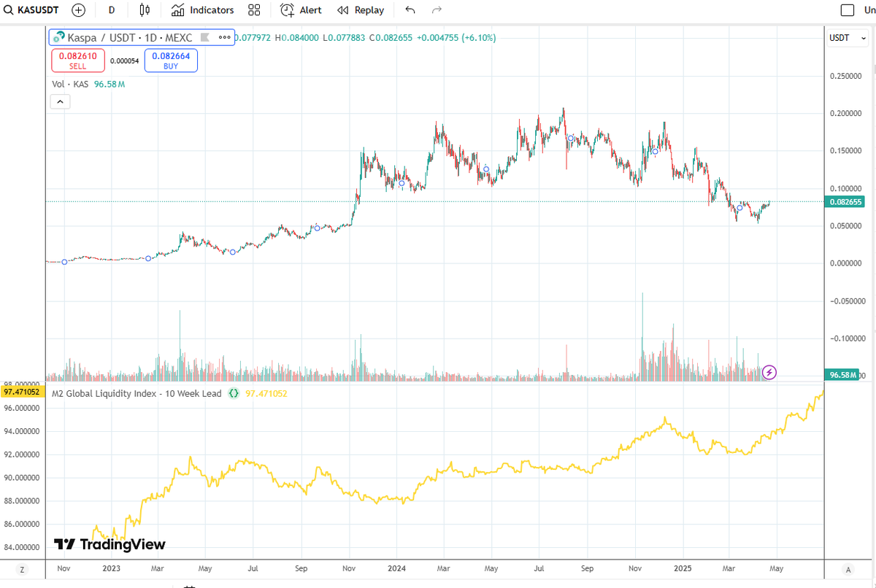Change the D timeframe interval

coord(111,10)
